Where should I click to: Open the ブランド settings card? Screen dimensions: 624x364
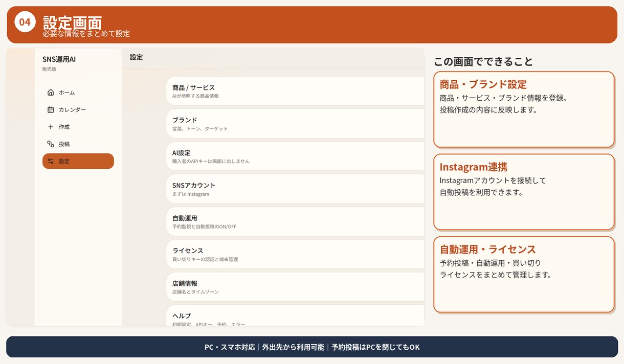tap(295, 124)
